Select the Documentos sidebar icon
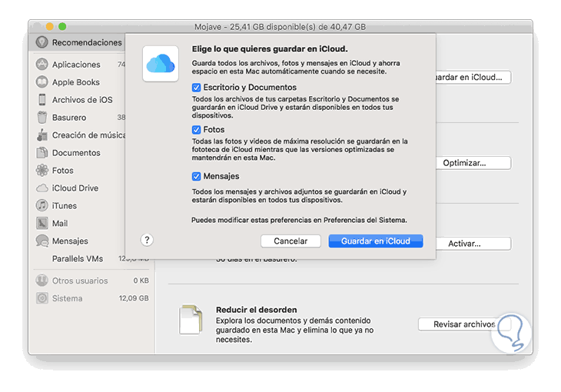 (x=41, y=152)
